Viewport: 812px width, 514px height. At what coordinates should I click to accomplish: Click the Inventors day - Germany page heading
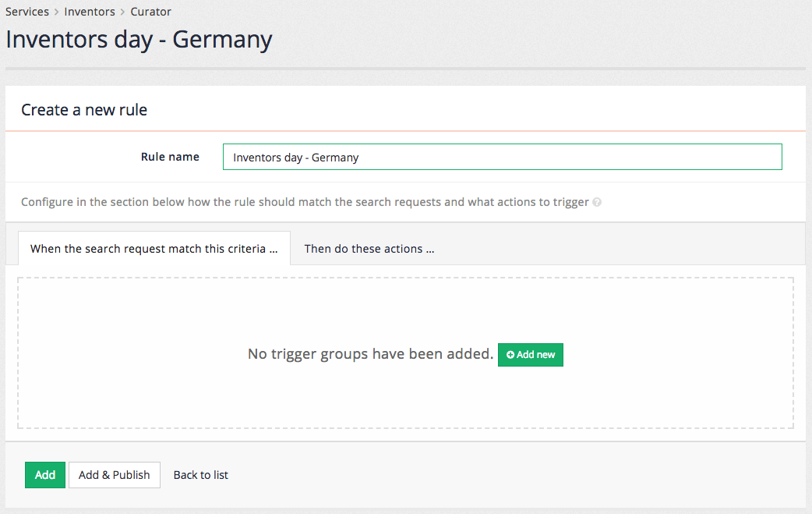tap(138, 39)
